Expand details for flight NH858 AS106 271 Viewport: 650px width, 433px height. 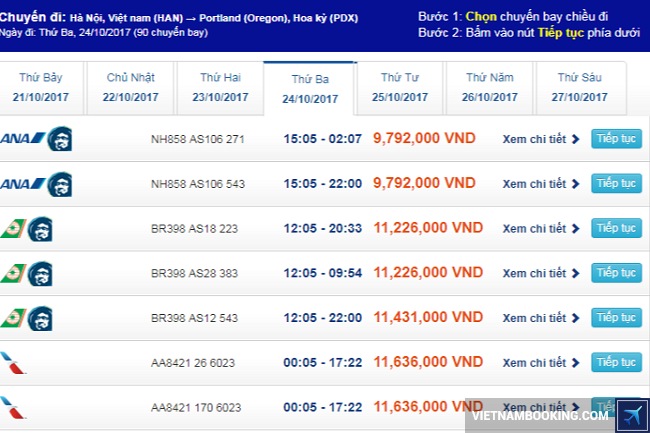tap(540, 139)
